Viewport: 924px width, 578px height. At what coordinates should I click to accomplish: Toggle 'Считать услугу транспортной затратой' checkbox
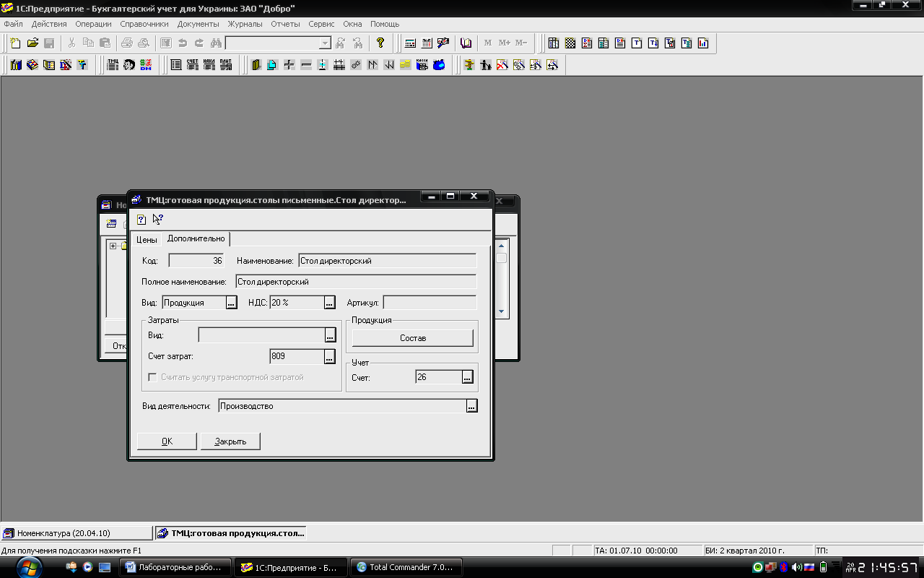point(152,377)
